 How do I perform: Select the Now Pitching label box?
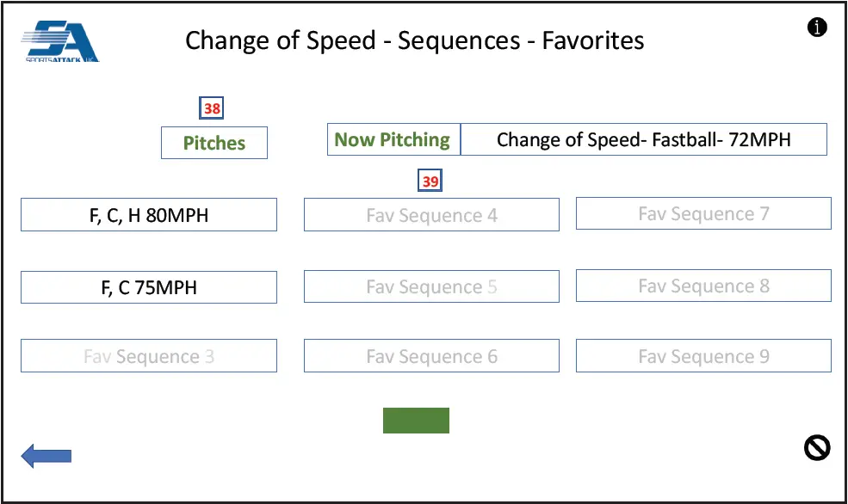coord(393,139)
